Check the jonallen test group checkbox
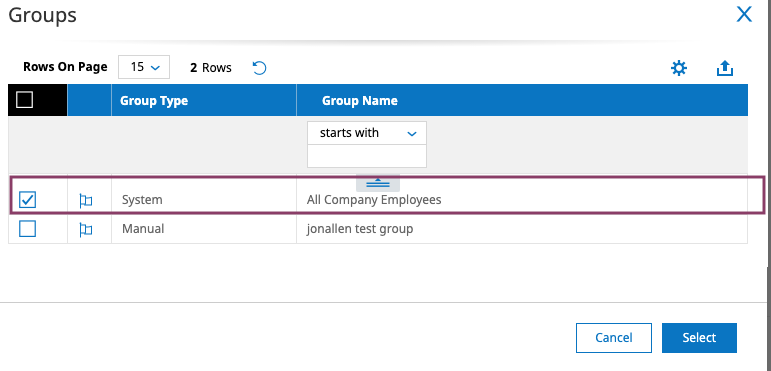771x371 pixels. point(28,228)
